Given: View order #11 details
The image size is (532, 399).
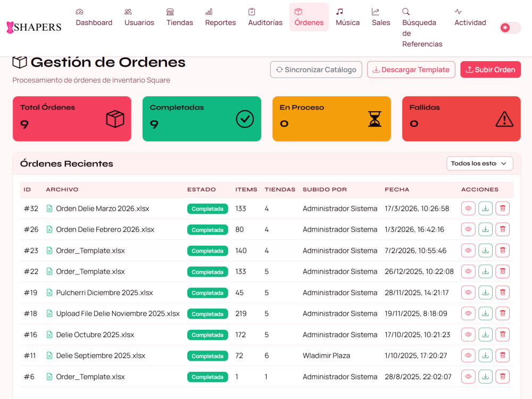Looking at the screenshot, I should click(x=468, y=355).
